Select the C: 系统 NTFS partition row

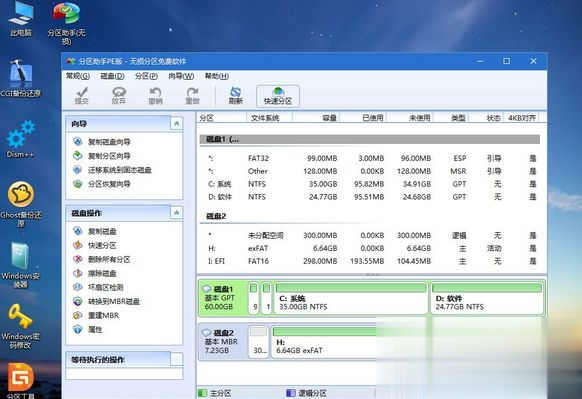click(x=371, y=184)
